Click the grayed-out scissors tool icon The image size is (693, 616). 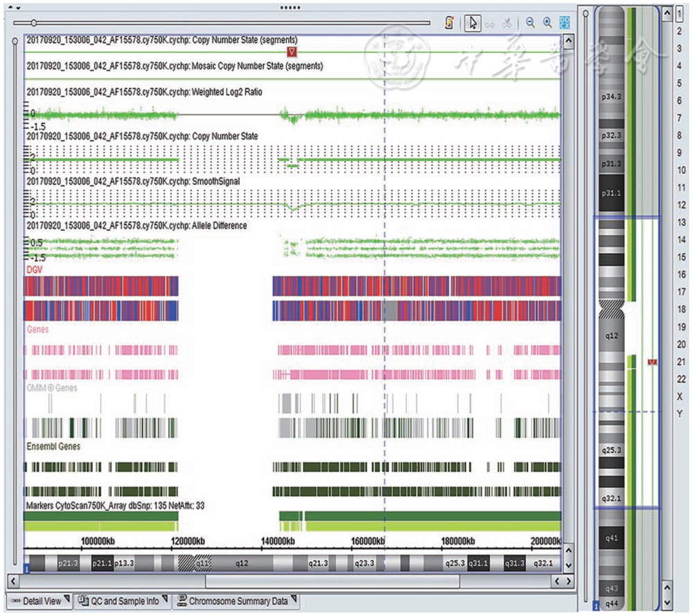click(508, 23)
